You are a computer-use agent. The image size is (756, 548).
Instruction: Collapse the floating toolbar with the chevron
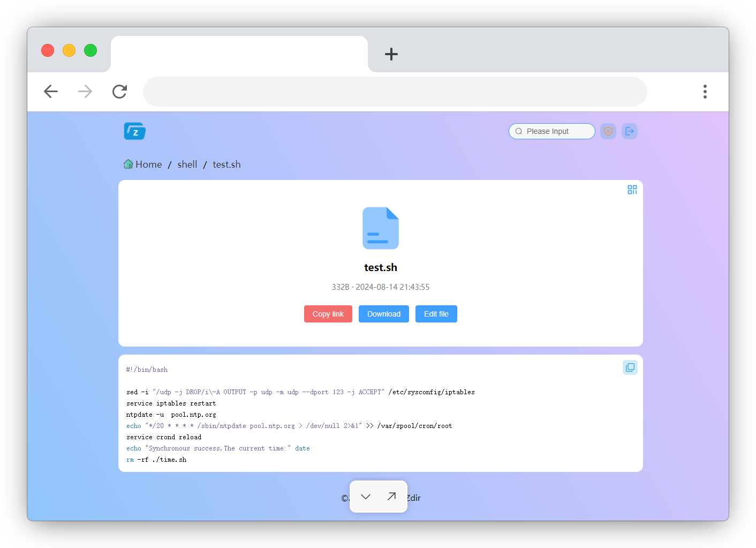tap(366, 497)
